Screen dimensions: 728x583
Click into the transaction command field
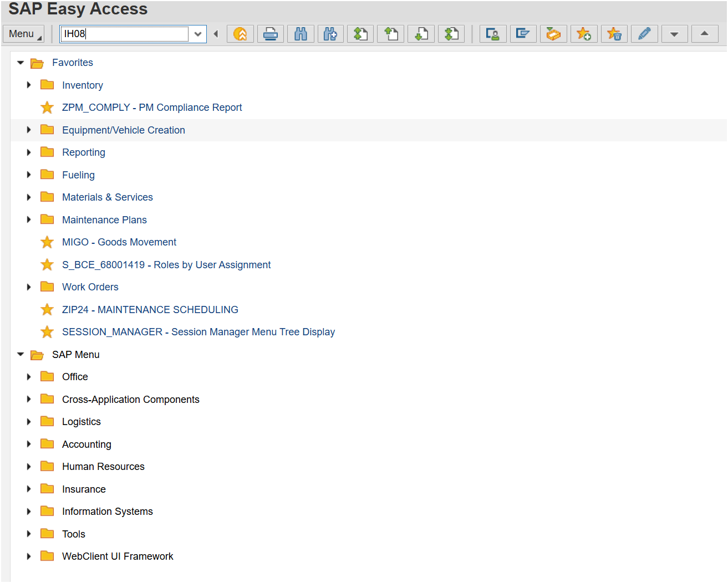(x=124, y=34)
